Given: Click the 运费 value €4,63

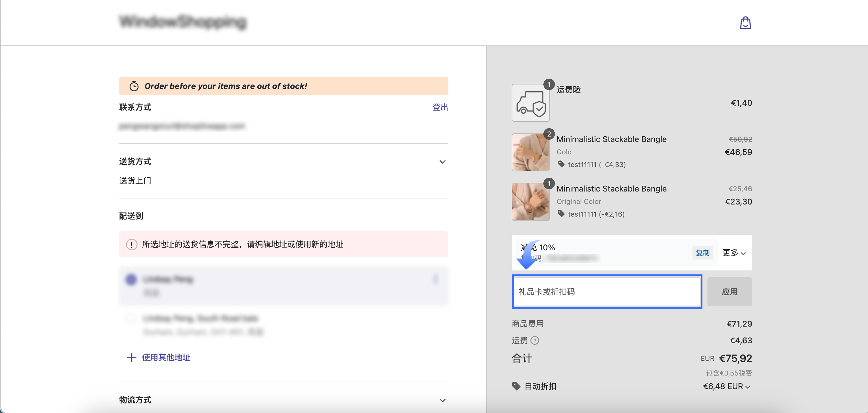Looking at the screenshot, I should tap(741, 341).
